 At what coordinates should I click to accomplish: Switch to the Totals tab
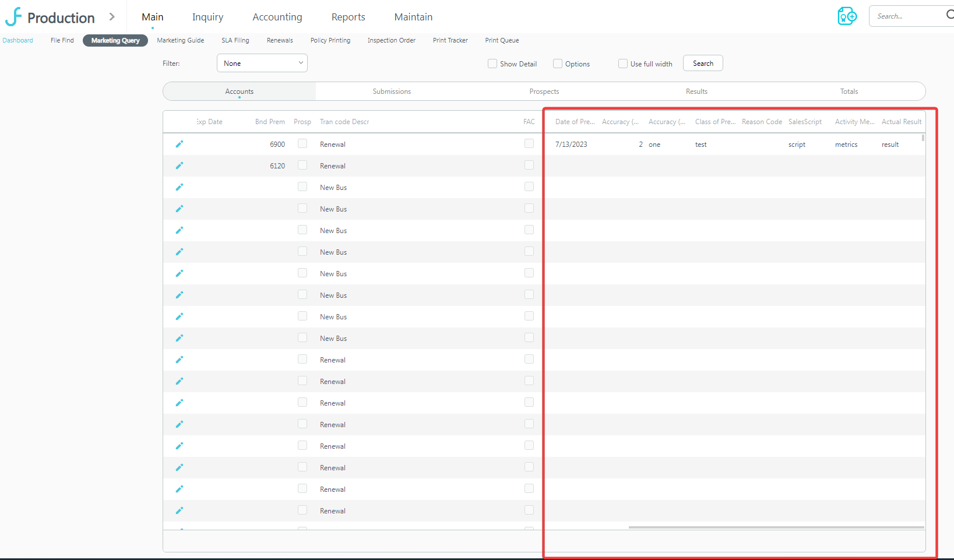[849, 91]
